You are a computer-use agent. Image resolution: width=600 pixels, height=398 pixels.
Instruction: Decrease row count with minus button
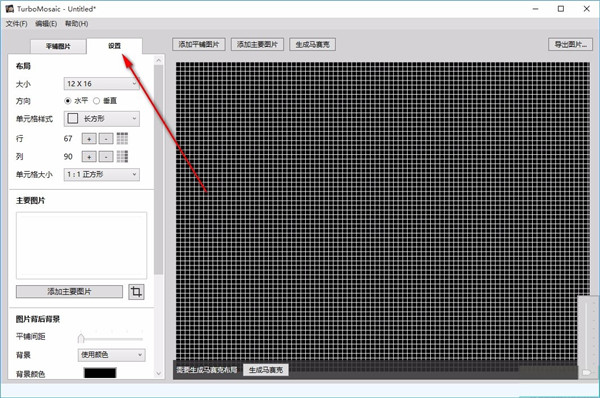pos(106,139)
